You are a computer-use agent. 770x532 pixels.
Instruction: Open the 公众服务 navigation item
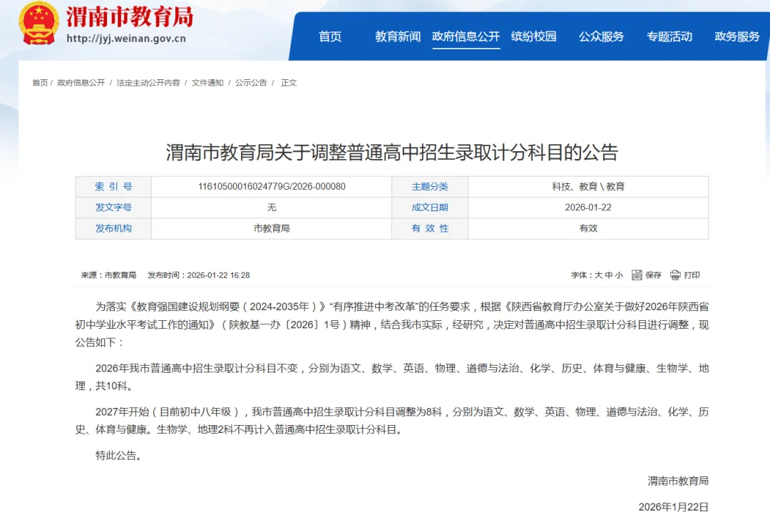coord(601,37)
